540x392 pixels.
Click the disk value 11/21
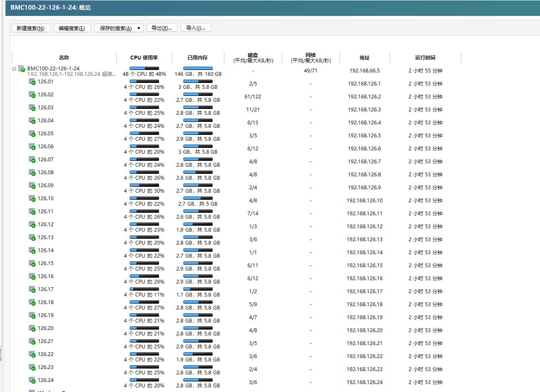tap(253, 110)
